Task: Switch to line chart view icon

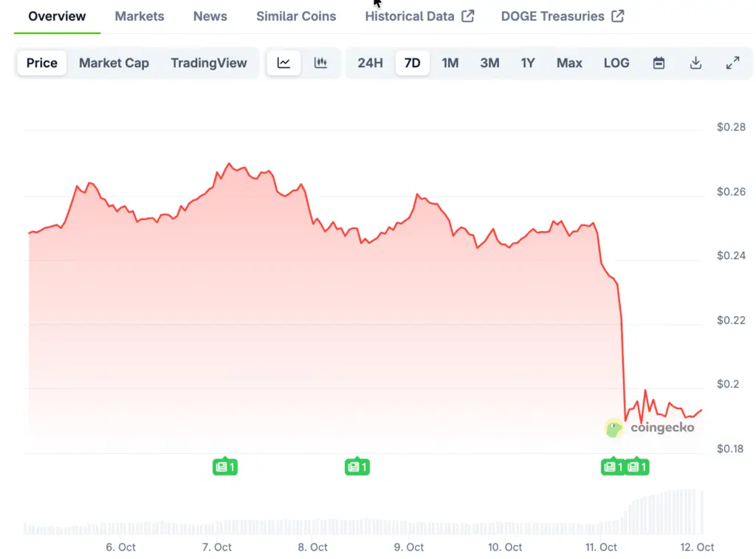Action: 283,63
